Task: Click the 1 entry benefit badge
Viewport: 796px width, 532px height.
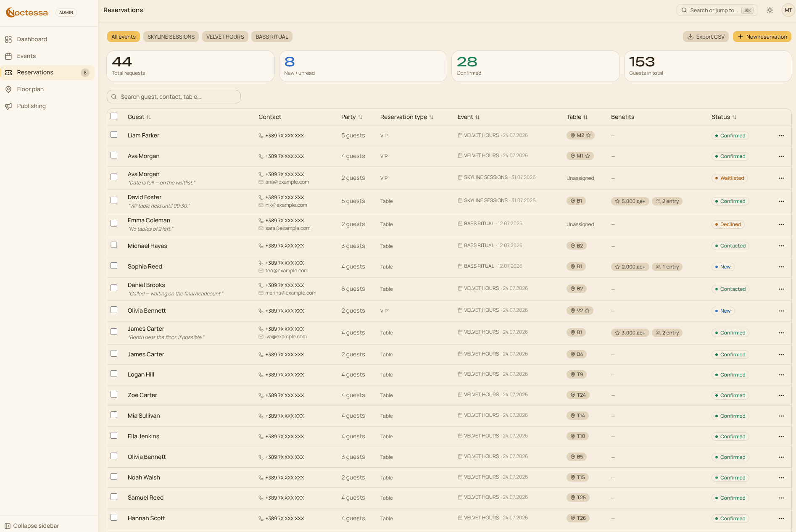Action: [x=667, y=267]
